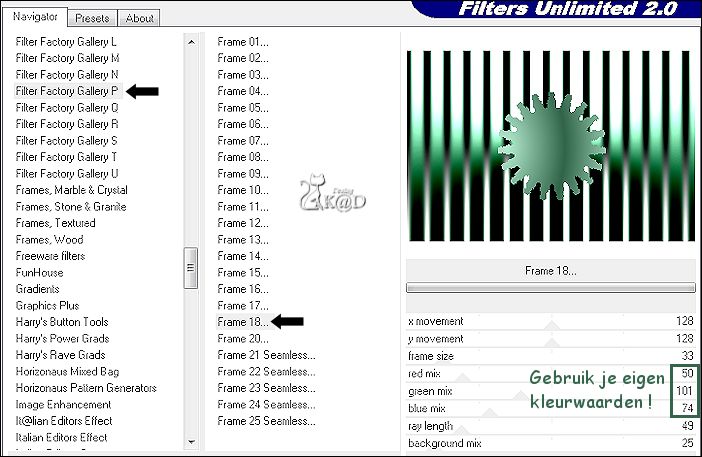
Task: Select Frame 20 filter
Action: click(243, 339)
